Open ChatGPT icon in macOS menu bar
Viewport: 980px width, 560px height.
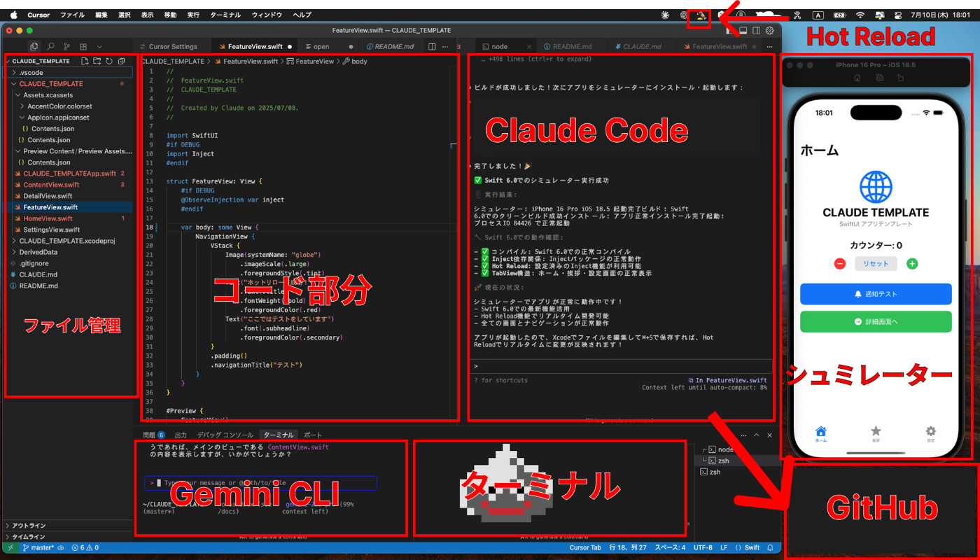coord(683,15)
